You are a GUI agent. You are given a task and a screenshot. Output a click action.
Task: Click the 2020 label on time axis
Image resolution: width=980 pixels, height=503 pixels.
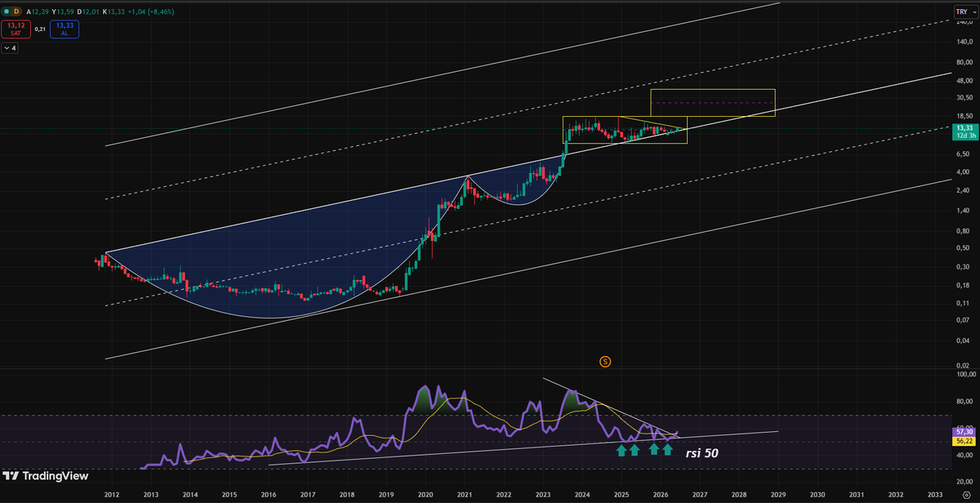coord(425,495)
